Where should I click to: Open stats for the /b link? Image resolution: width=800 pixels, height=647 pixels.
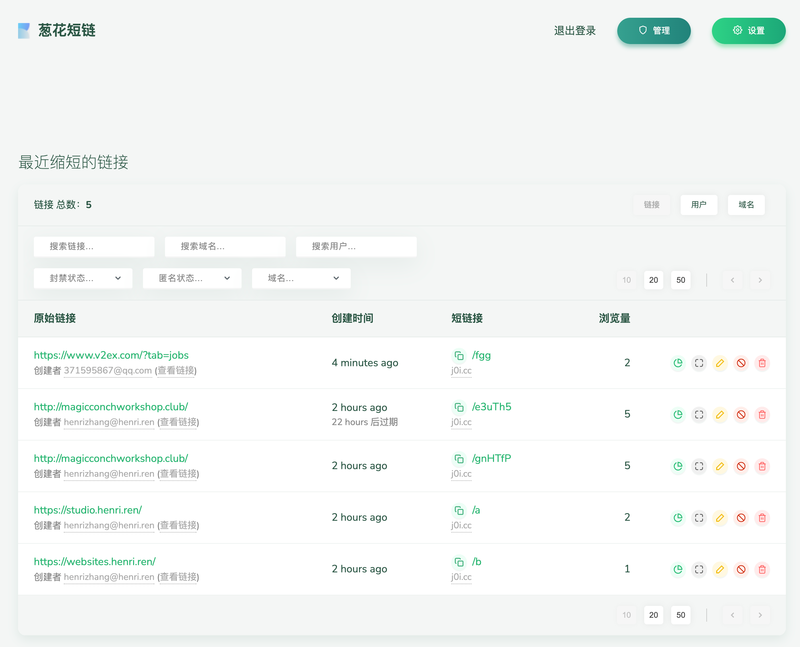click(678, 569)
